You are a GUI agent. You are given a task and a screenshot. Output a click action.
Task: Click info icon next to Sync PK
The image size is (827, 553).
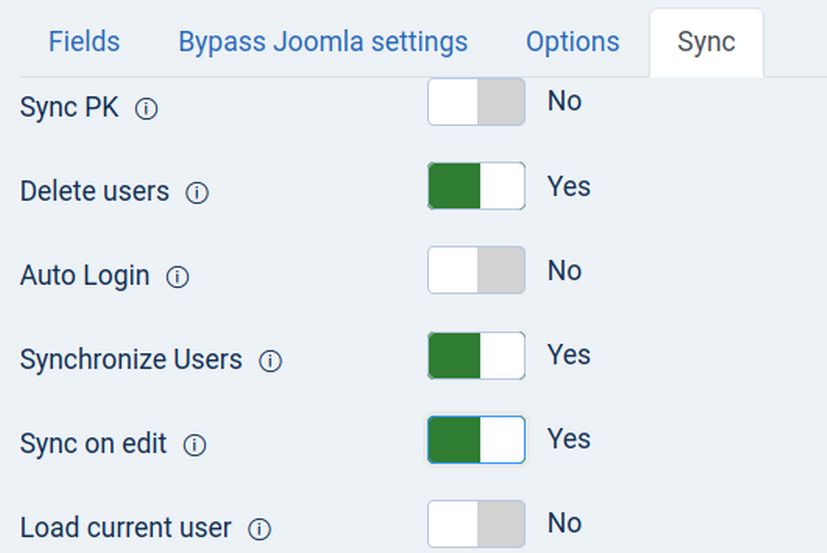[x=146, y=109]
